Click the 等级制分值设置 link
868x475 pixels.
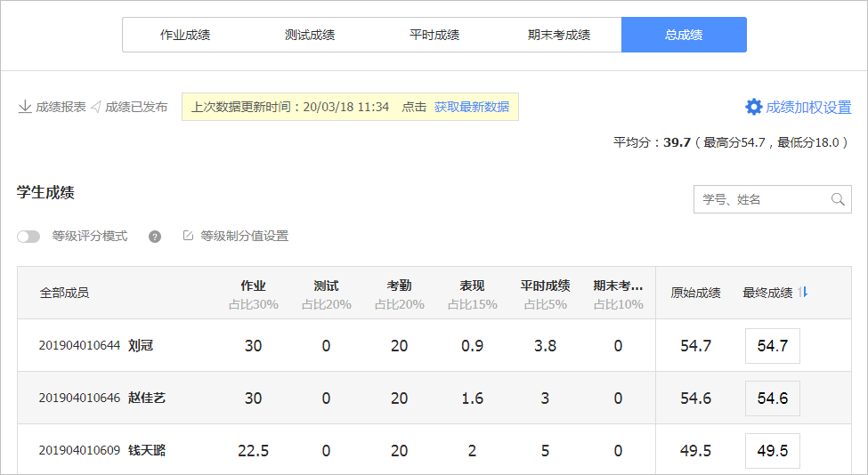[244, 237]
